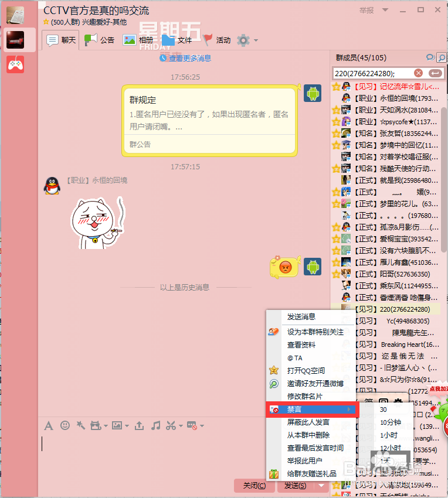Open the 相册 album tab
448x498 pixels.
coord(138,40)
